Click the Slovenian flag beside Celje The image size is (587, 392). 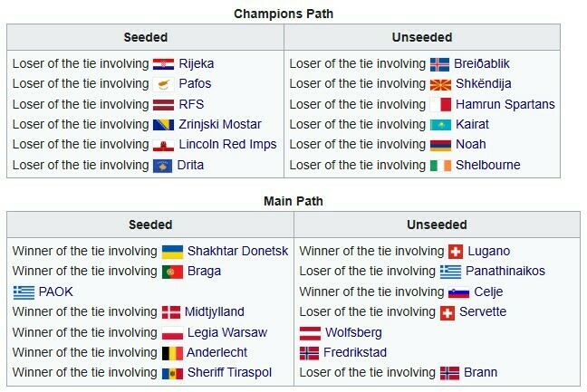(x=458, y=292)
